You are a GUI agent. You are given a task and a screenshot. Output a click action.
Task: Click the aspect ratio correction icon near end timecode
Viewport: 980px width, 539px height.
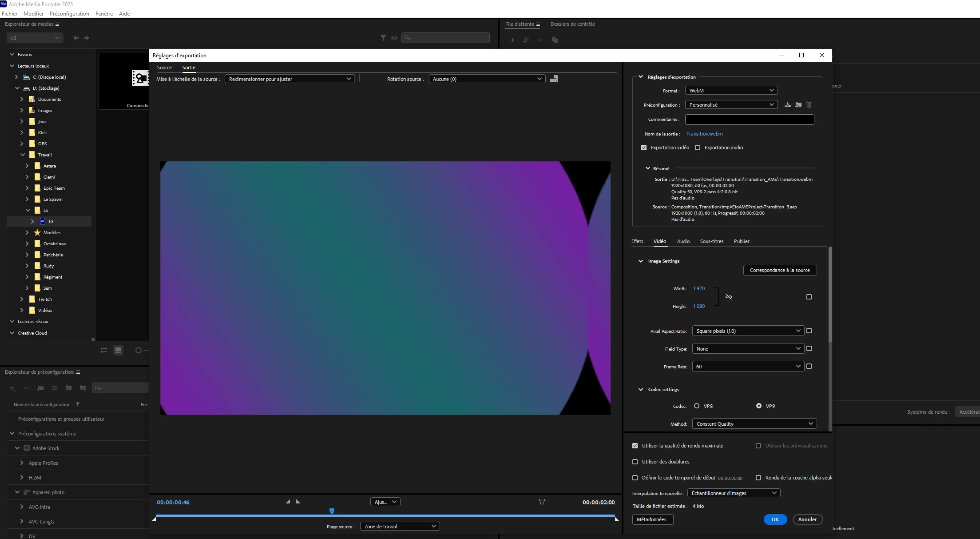tap(542, 502)
